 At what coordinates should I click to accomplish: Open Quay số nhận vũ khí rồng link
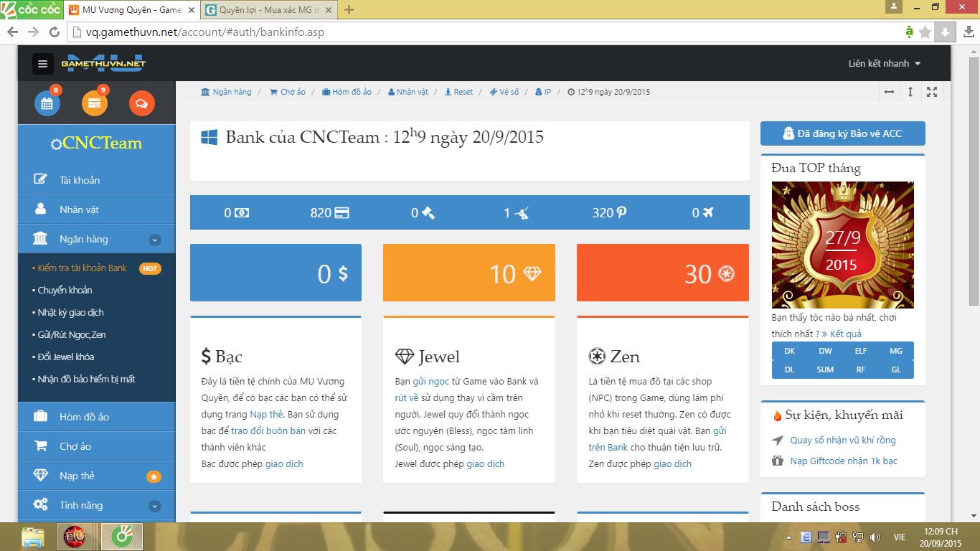(x=843, y=440)
